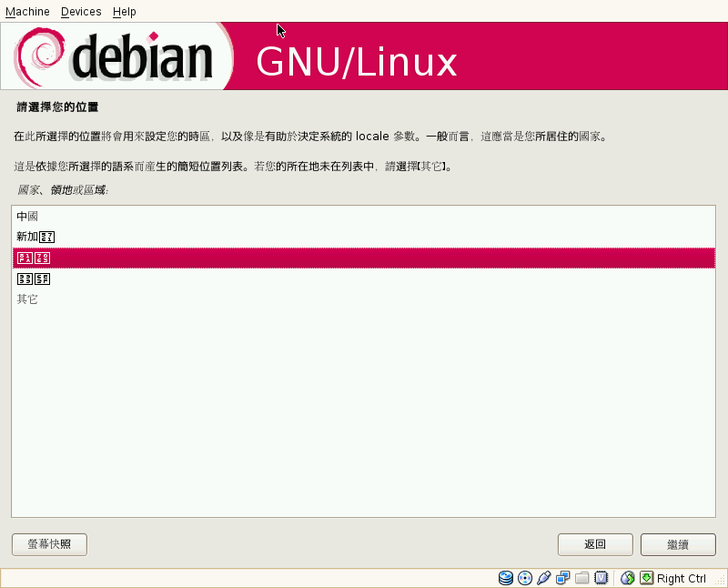This screenshot has height=588, width=728.
Task: Click the virtualization chip icon
Action: pos(601,578)
